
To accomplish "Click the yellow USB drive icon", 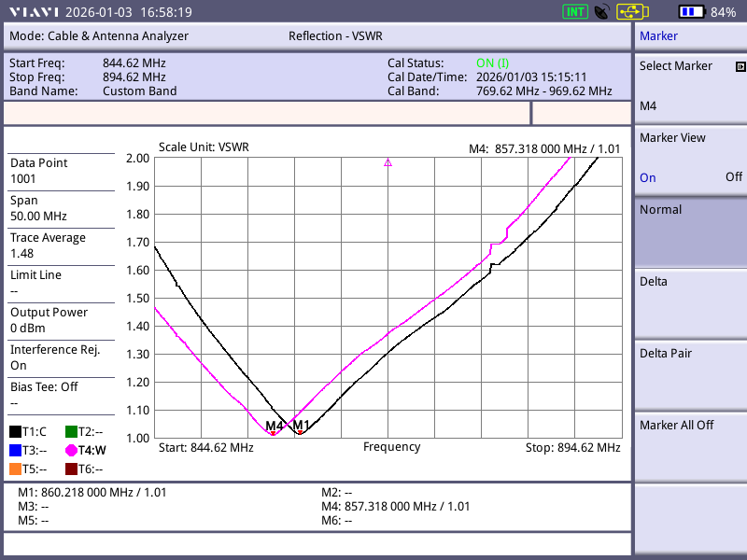I will click(x=631, y=12).
